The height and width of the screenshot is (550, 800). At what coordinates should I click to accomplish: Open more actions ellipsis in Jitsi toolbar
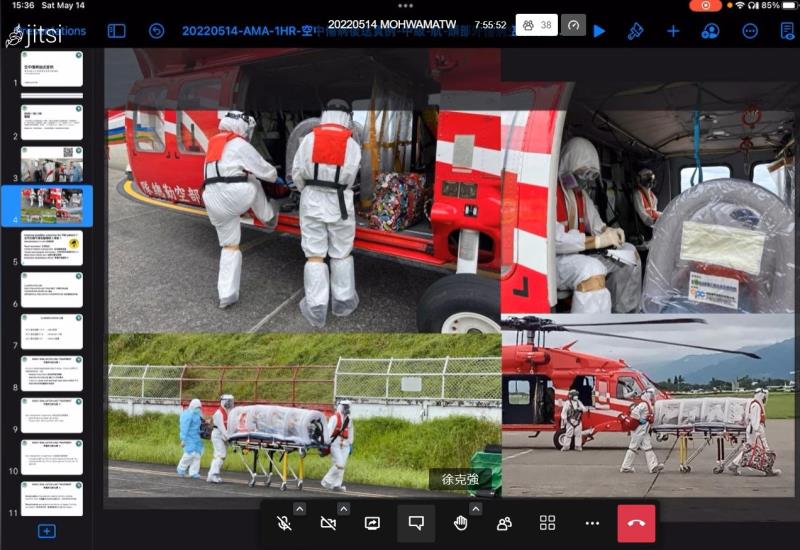point(592,523)
